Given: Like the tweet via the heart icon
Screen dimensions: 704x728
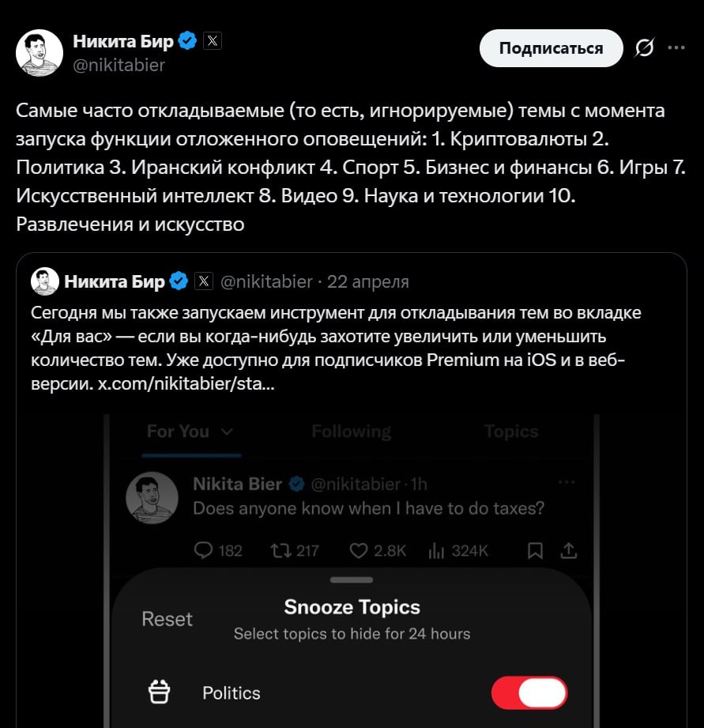Looking at the screenshot, I should click(x=360, y=550).
